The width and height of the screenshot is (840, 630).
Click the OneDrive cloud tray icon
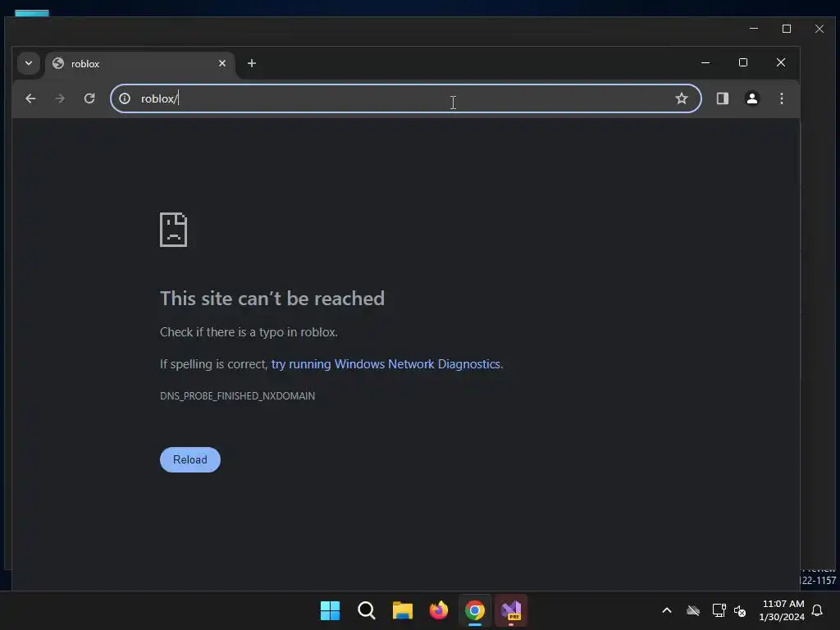tap(693, 610)
